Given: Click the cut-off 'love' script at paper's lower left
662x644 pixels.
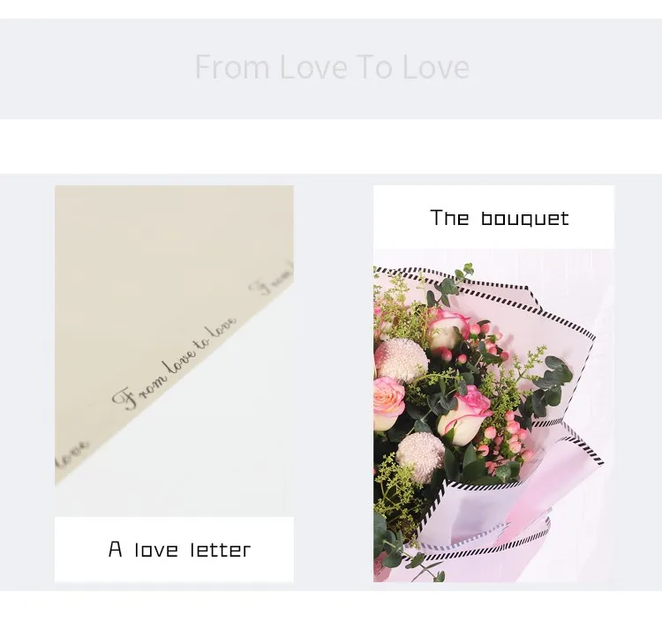Looking at the screenshot, I should pyautogui.click(x=71, y=456).
